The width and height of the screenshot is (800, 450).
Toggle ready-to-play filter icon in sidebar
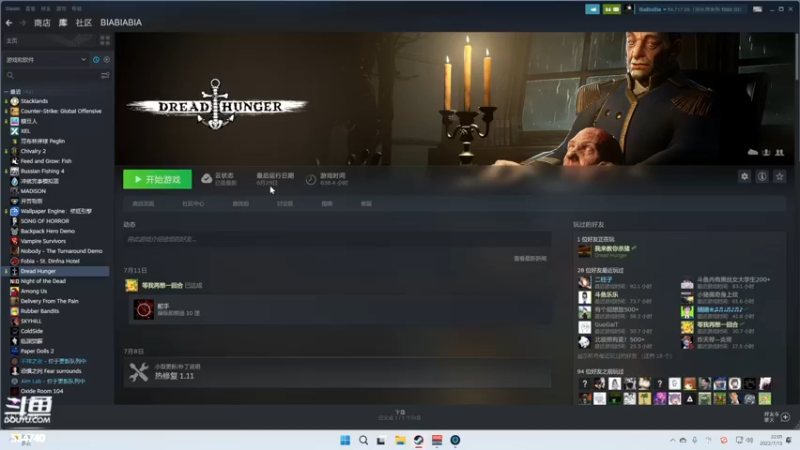pyautogui.click(x=107, y=60)
